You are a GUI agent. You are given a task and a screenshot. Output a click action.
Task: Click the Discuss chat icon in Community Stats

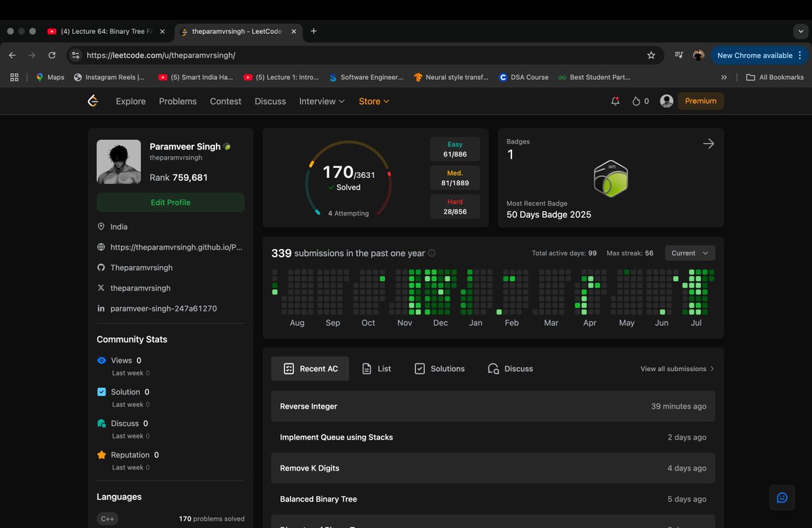(x=101, y=423)
